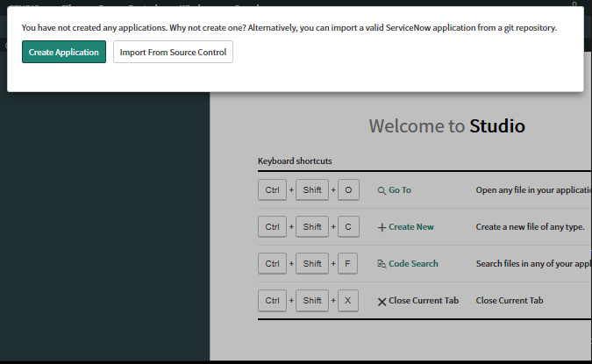The width and height of the screenshot is (592, 364).
Task: Click the O key in Go To row
Action: (x=348, y=190)
